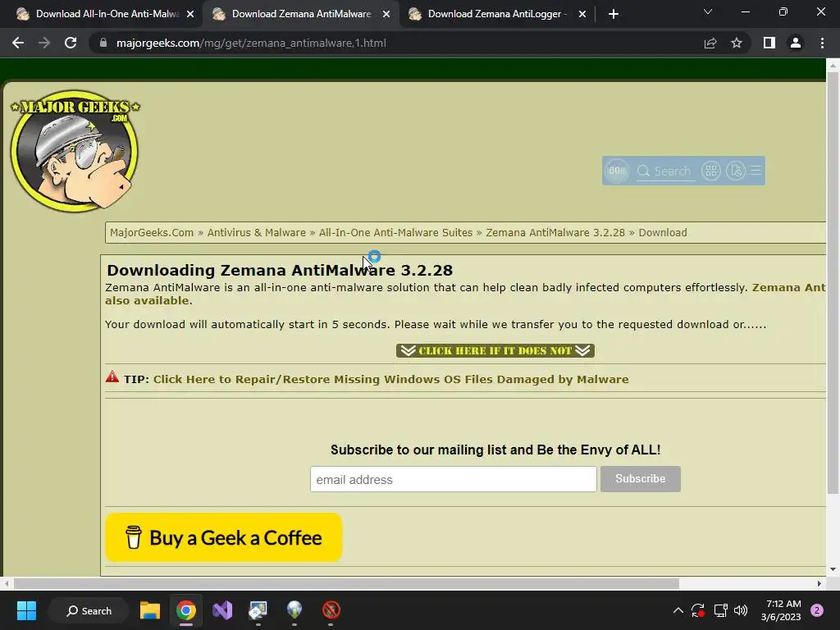The width and height of the screenshot is (840, 630).
Task: Open the taskbar app next to Visual Studio
Action: [x=258, y=610]
